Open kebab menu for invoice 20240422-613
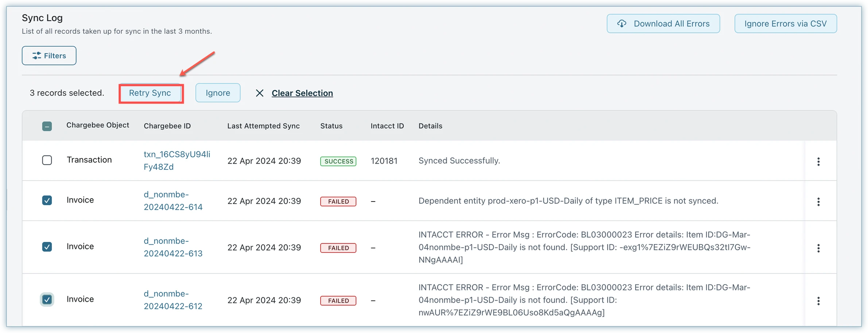 click(818, 248)
